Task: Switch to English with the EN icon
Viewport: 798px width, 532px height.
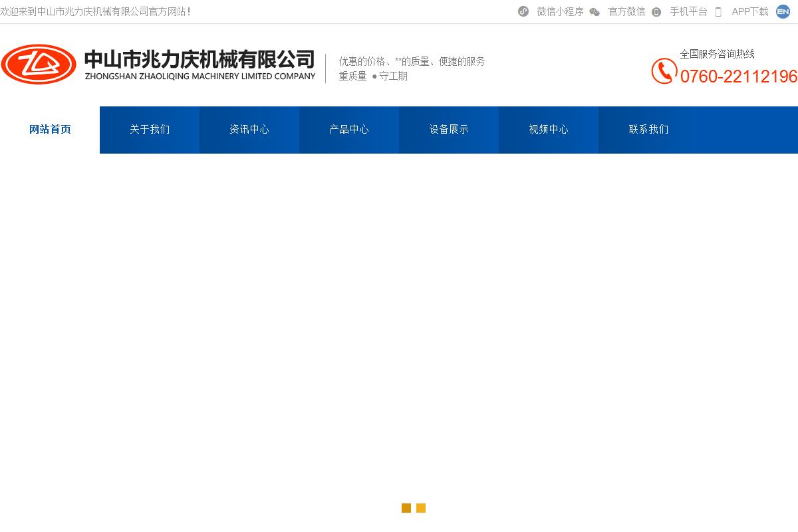Action: [783, 11]
